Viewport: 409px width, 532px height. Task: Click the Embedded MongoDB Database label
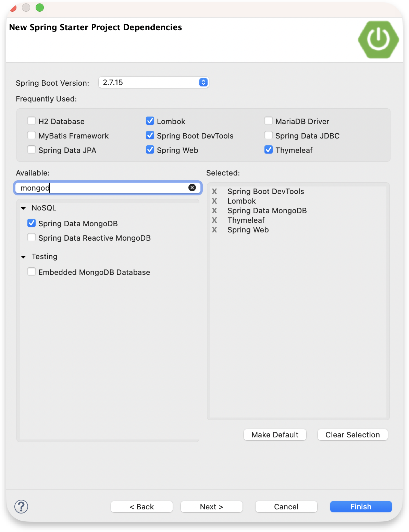(94, 272)
